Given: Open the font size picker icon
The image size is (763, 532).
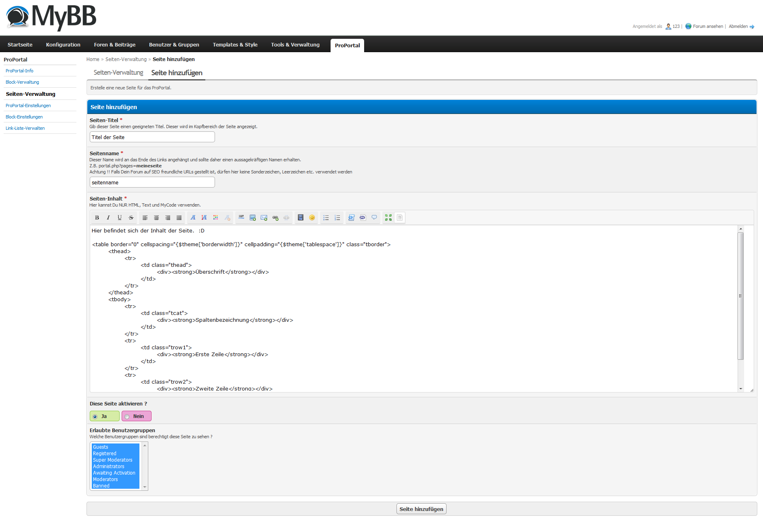Looking at the screenshot, I should (204, 217).
